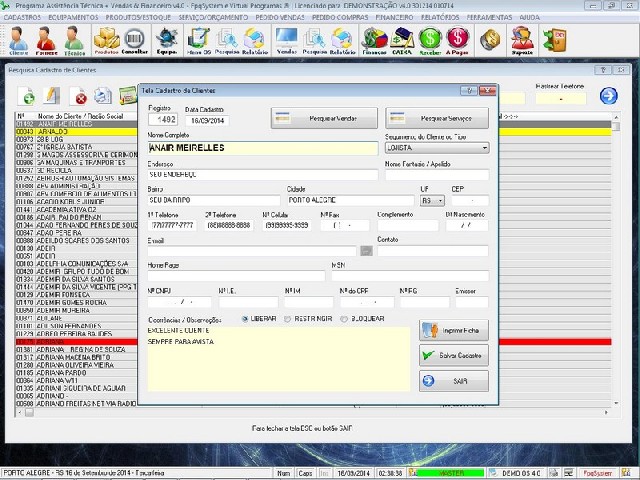This screenshot has height=480, width=640.
Task: Click the Bairro input field
Action: tap(214, 200)
